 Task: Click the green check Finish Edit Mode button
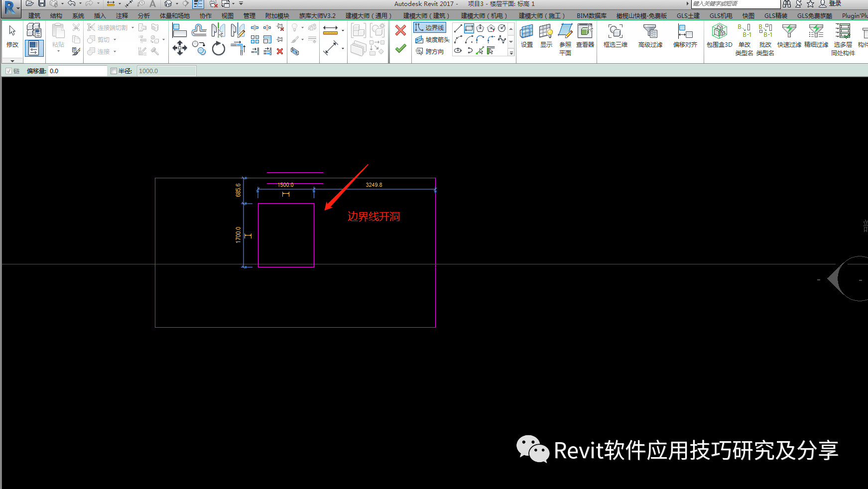(400, 49)
